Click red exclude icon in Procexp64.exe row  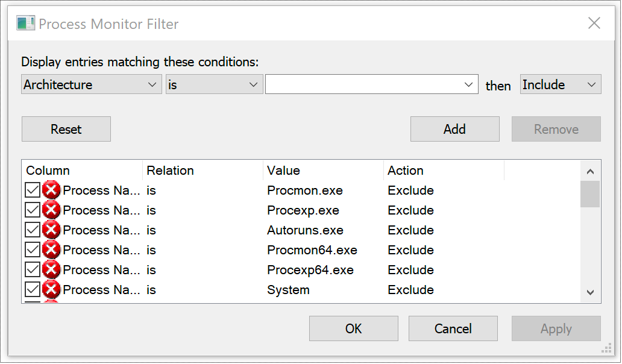[51, 269]
